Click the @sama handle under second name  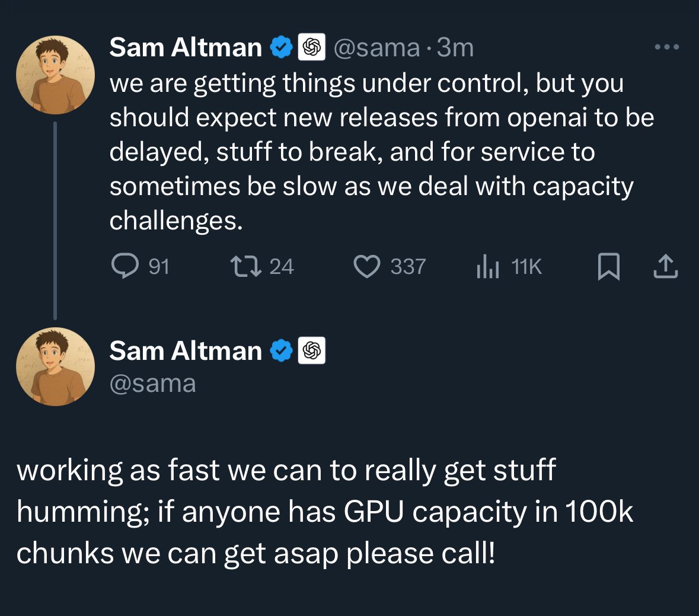[152, 384]
